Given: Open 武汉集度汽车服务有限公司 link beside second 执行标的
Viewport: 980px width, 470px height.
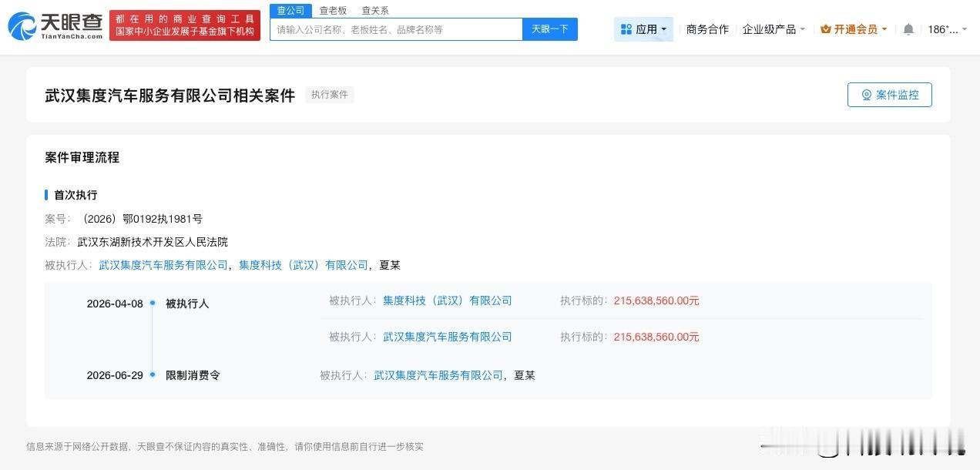Looking at the screenshot, I should coord(448,337).
